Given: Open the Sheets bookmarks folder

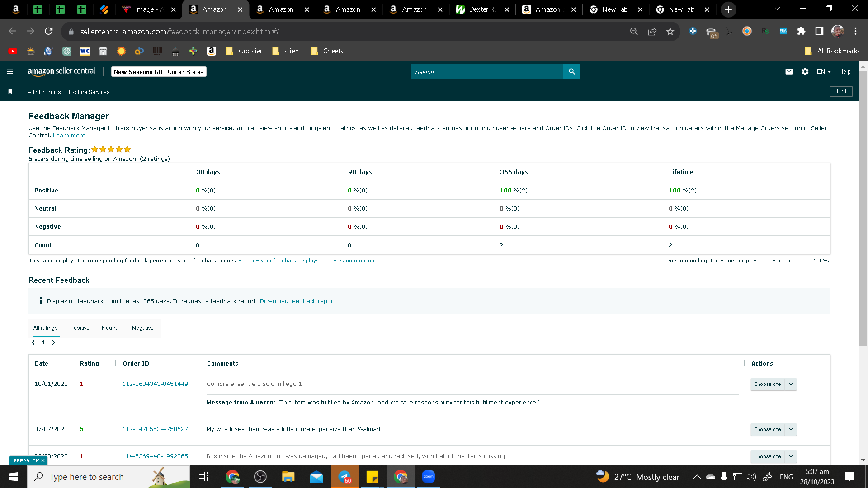Looking at the screenshot, I should pos(327,51).
